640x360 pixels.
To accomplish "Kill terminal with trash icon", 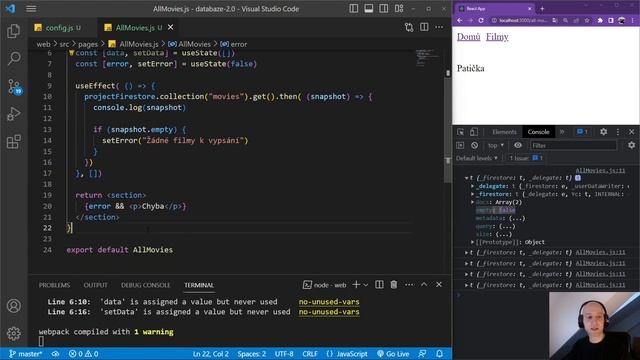I will pos(394,285).
